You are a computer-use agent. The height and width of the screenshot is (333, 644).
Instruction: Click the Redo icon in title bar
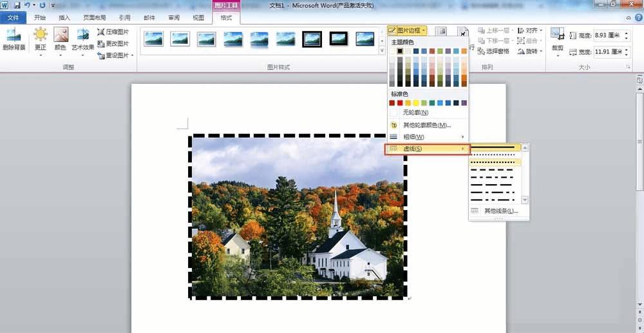pyautogui.click(x=43, y=5)
